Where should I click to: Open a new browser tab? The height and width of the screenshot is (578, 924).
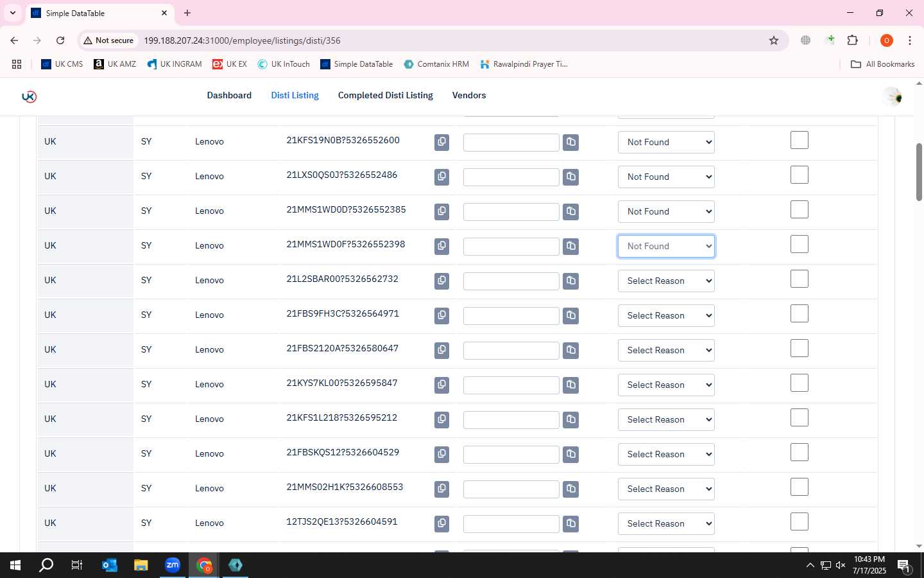[187, 13]
